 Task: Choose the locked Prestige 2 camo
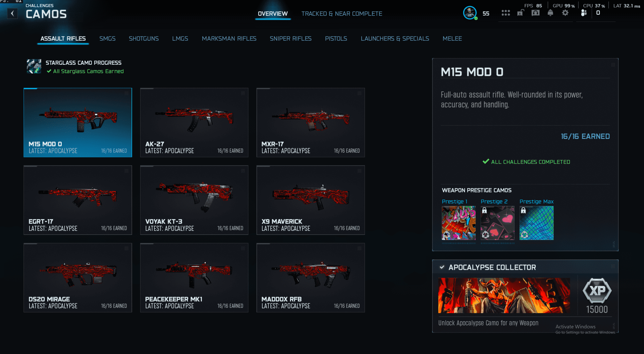(x=497, y=223)
